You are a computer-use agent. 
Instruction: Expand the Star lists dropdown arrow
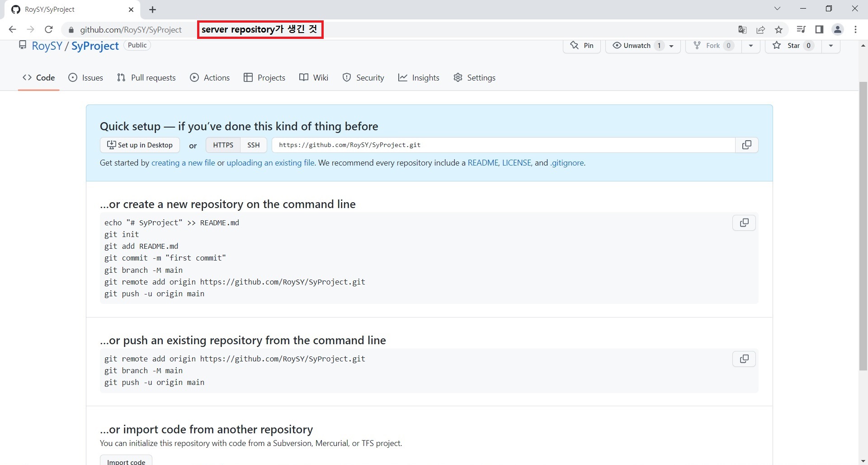tap(830, 46)
